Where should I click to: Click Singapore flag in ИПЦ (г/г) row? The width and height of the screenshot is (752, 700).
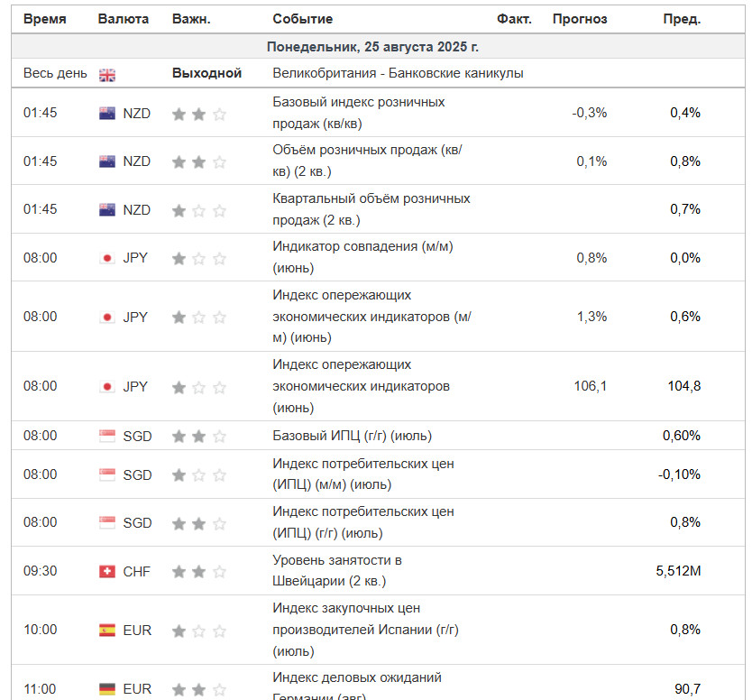coord(107,522)
